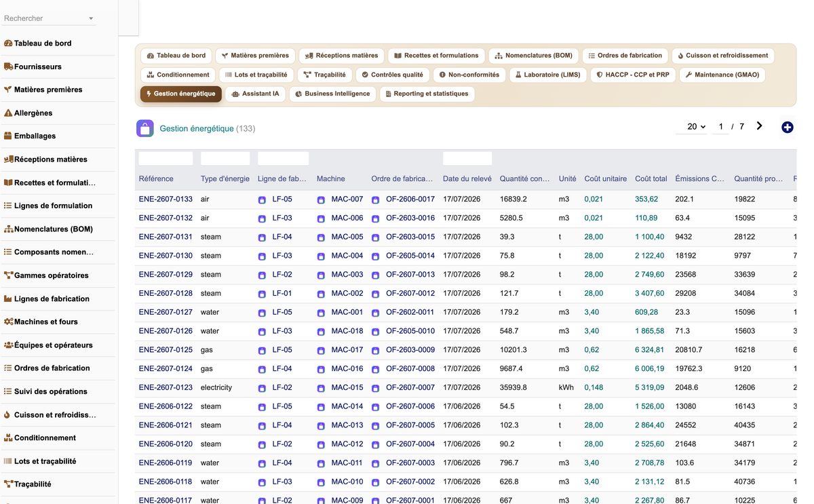The image size is (814, 504).
Task: Click the Gestion énergétique (133) heading
Action: click(208, 129)
